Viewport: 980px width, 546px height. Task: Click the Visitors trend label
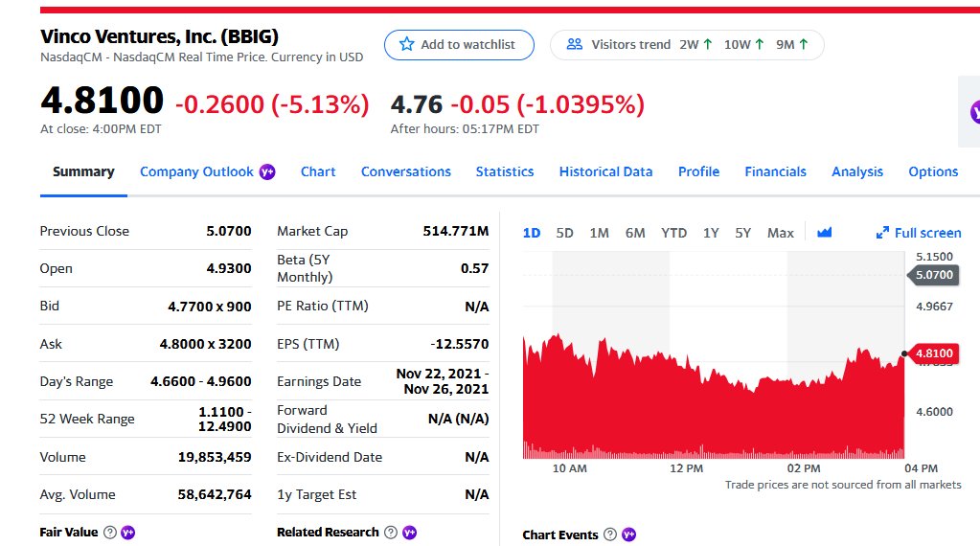[630, 44]
